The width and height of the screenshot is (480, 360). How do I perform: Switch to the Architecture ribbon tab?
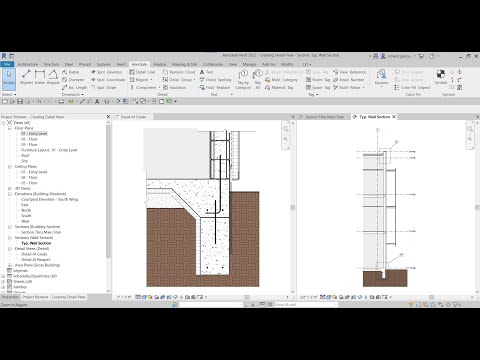[28, 64]
